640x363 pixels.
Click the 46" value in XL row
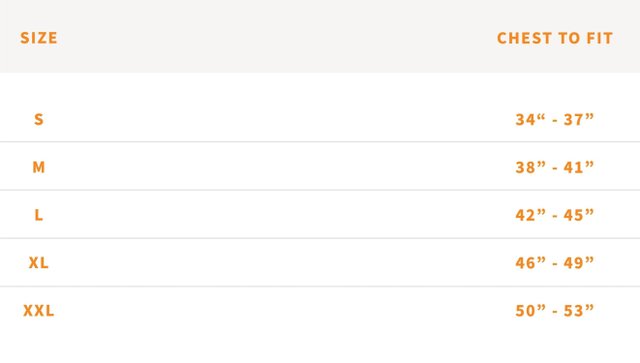click(x=530, y=263)
